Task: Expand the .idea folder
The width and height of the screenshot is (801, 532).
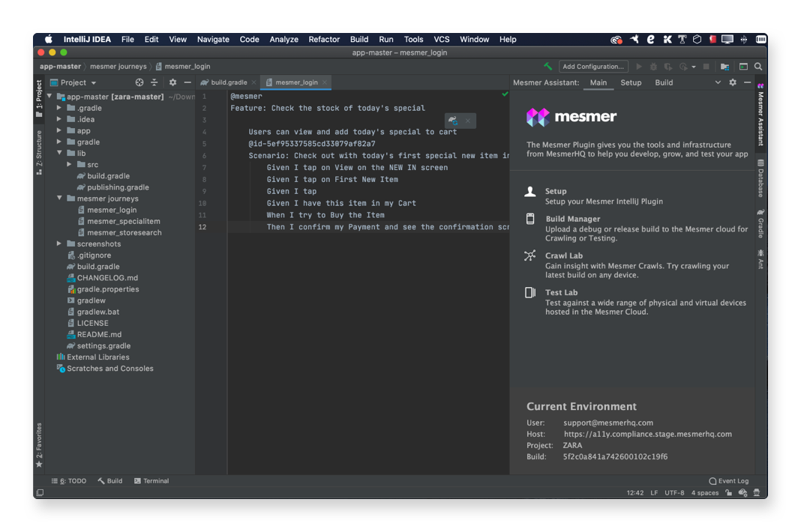Action: 59,119
